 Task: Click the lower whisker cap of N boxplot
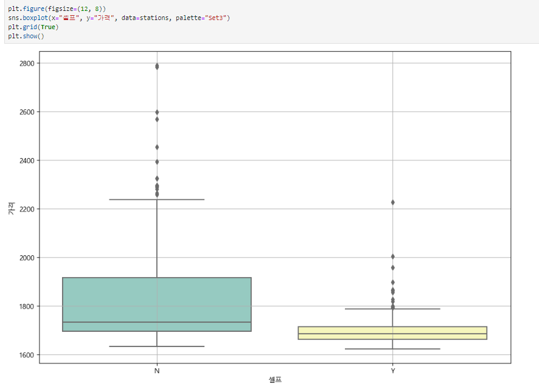pos(157,346)
